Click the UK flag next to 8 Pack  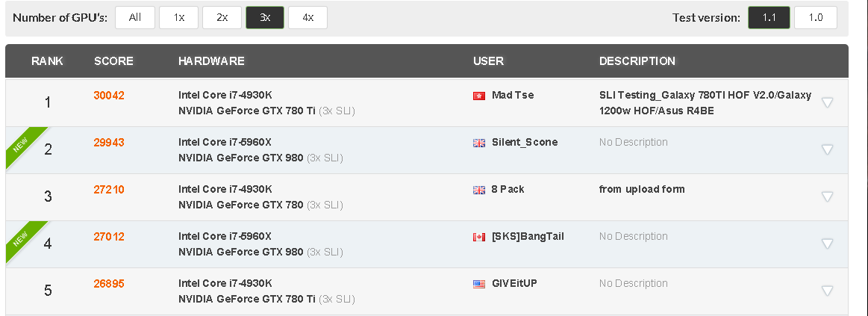479,190
